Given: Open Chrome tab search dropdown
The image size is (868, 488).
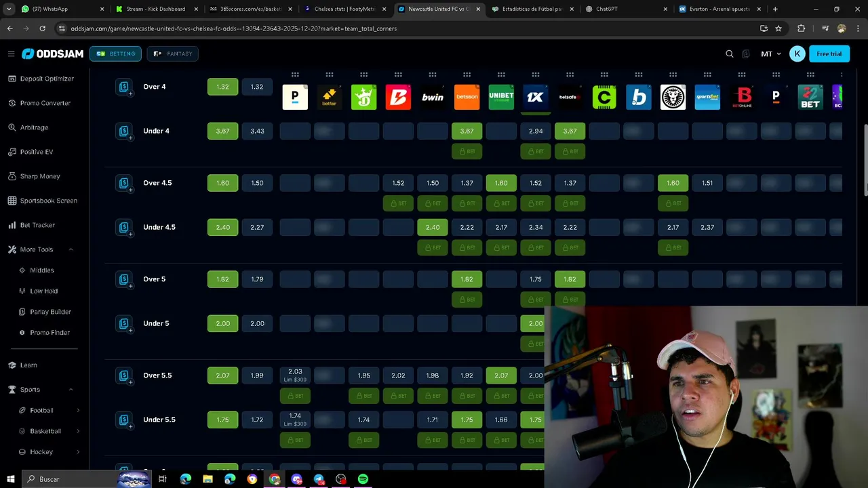Looking at the screenshot, I should [9, 9].
